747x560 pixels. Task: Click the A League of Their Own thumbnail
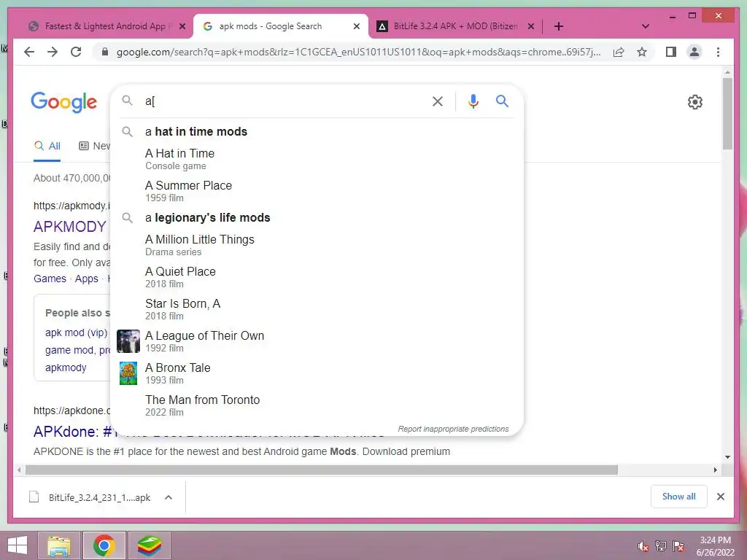[x=128, y=341]
